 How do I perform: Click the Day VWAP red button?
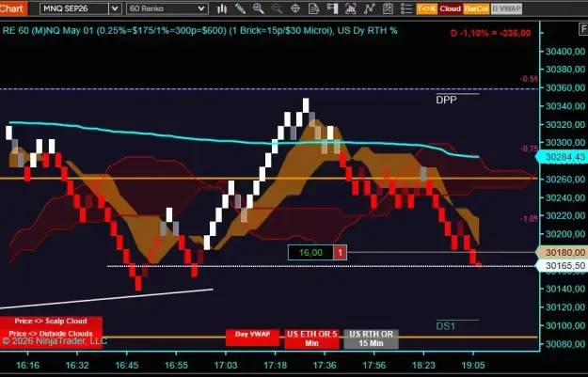tap(253, 338)
